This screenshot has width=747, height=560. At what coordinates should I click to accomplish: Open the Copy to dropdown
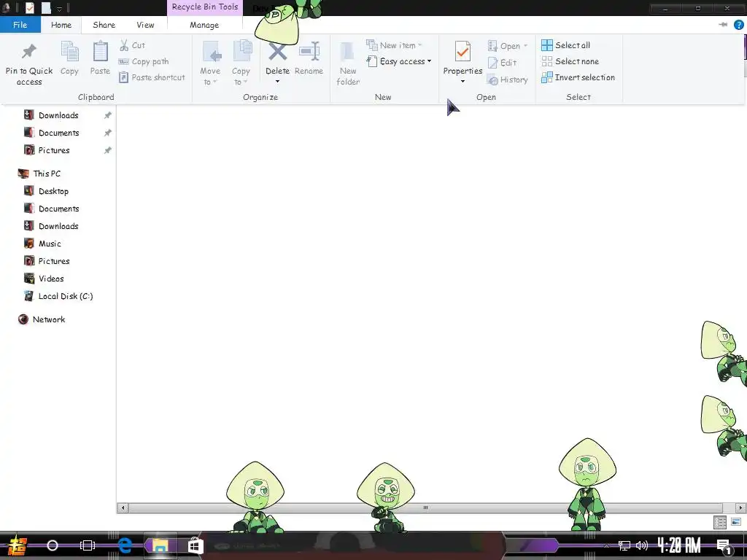point(241,63)
